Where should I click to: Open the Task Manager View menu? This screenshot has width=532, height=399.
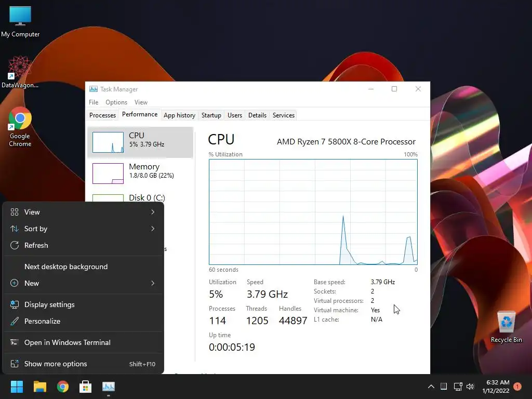[x=141, y=102]
